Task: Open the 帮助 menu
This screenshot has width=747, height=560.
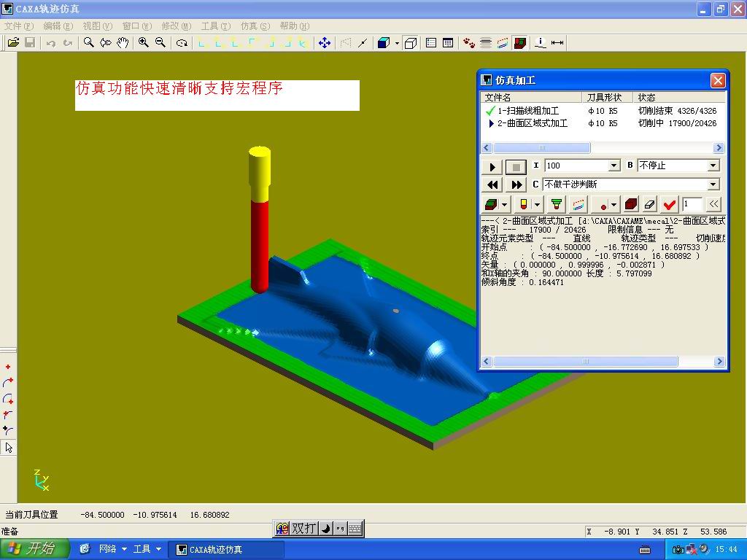Action: pyautogui.click(x=295, y=26)
